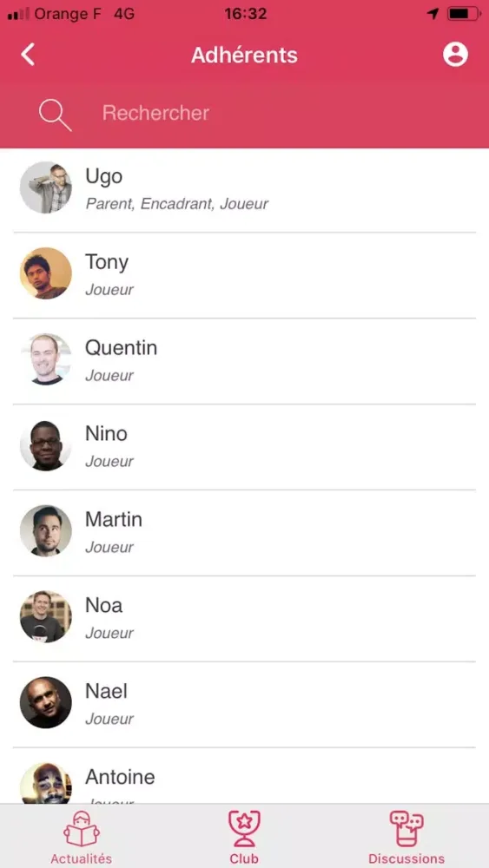Open the user profile icon
Image resolution: width=489 pixels, height=868 pixels.
(x=455, y=55)
